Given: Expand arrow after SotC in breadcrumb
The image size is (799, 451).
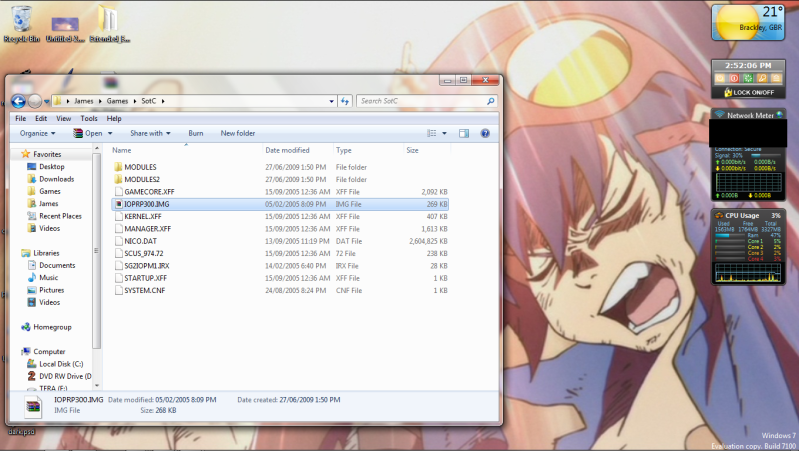Looking at the screenshot, I should (x=163, y=101).
